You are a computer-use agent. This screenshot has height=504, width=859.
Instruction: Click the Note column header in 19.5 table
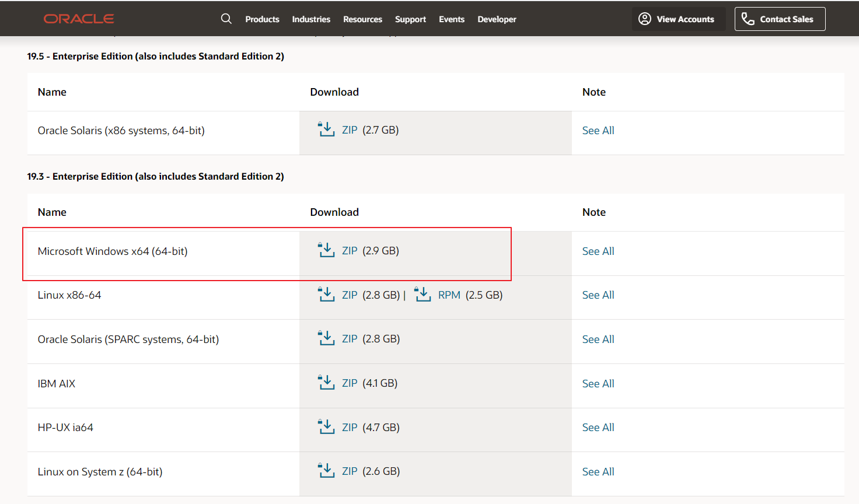594,92
